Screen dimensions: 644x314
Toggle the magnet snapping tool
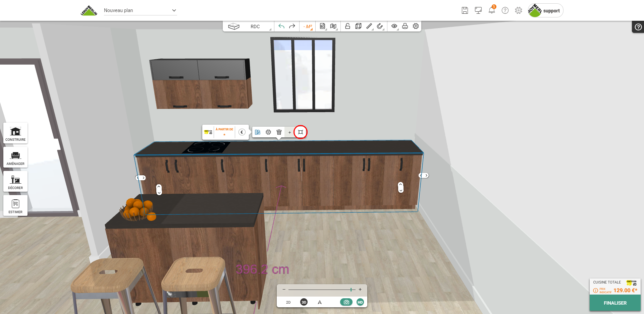click(380, 26)
